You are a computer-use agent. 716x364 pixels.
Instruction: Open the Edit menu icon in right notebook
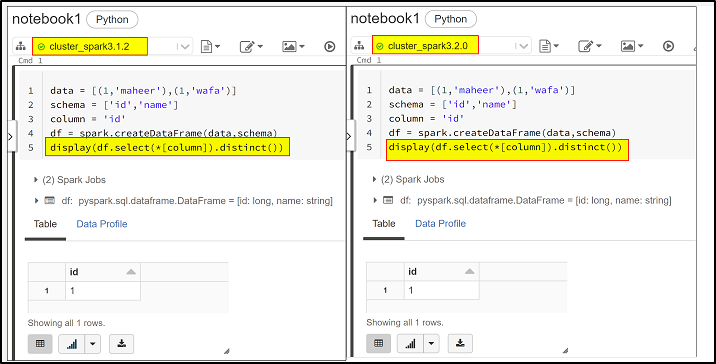590,46
